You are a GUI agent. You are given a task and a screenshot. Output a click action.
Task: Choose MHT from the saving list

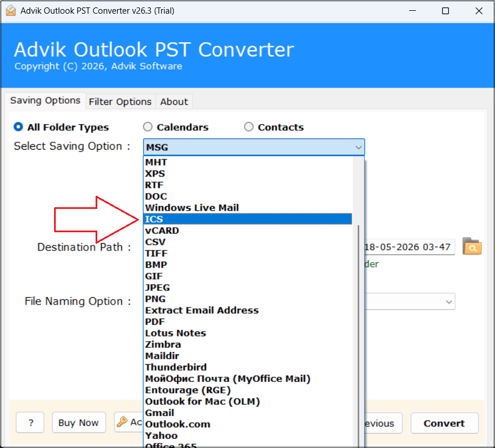click(x=248, y=162)
